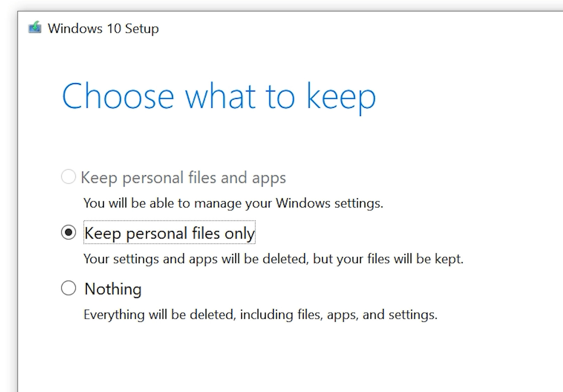Click the "Nothing" option label text
This screenshot has height=392, width=563.
pyautogui.click(x=113, y=289)
